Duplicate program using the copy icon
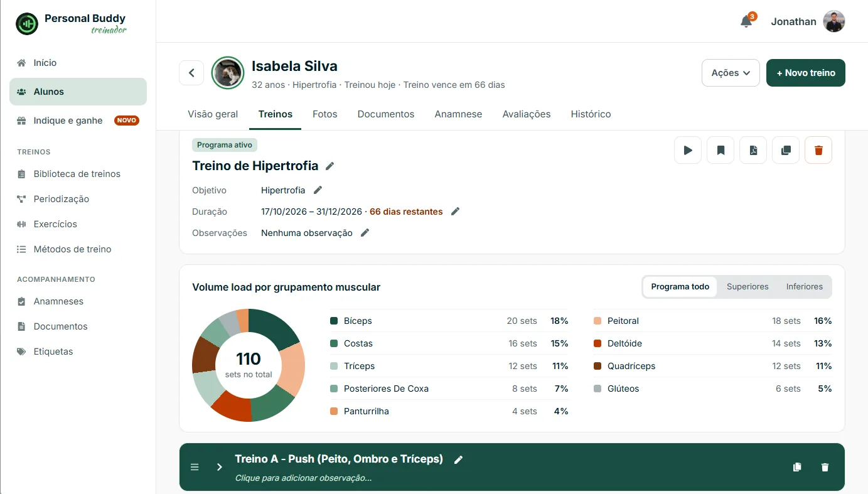 [x=786, y=150]
